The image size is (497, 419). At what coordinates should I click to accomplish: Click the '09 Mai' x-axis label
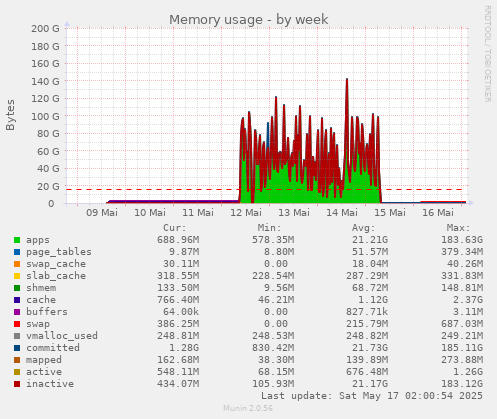click(102, 213)
